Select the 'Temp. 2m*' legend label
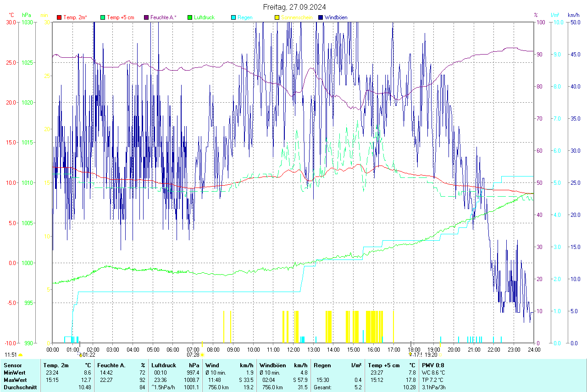This screenshot has width=587, height=392. [75, 17]
